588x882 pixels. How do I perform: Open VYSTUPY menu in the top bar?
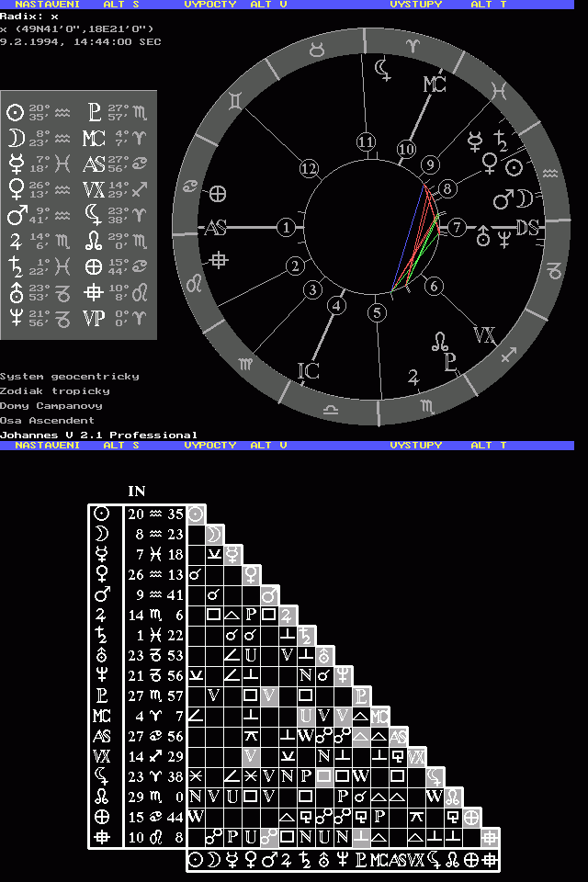pos(415,5)
